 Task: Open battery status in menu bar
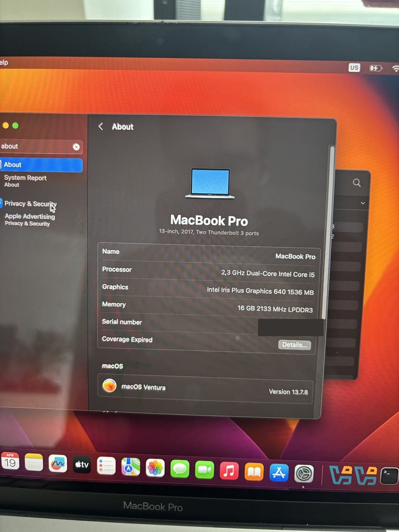[x=376, y=68]
